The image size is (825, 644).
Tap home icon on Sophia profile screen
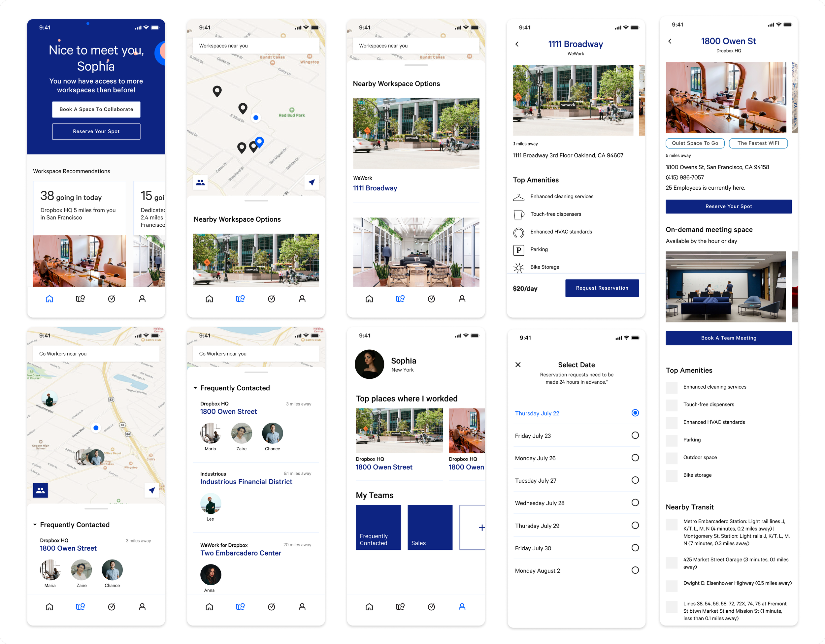[x=369, y=607]
